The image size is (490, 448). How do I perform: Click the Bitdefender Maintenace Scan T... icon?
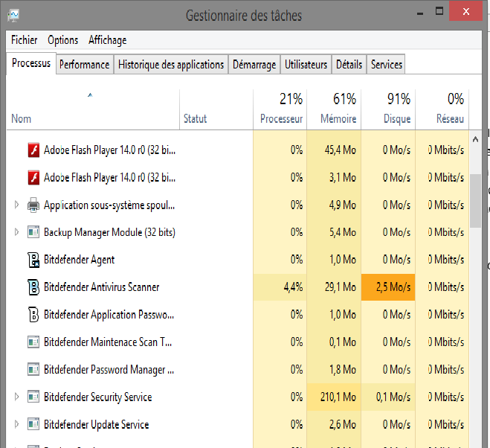(x=33, y=342)
